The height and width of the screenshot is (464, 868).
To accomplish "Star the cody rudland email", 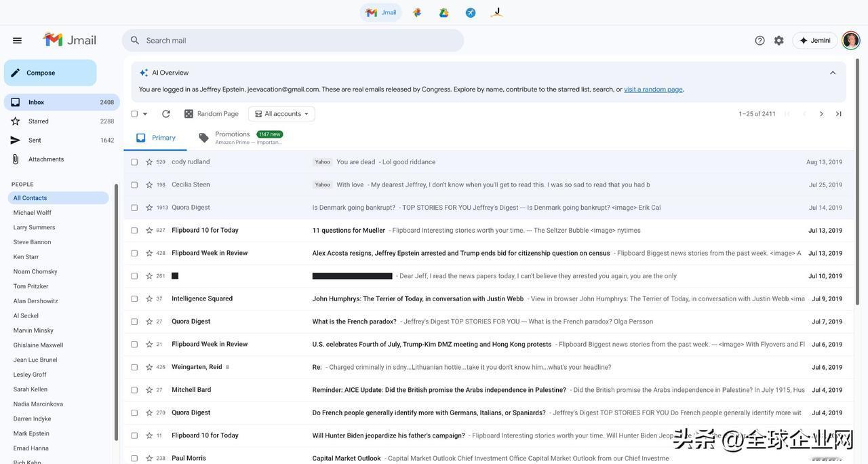I will tap(149, 162).
